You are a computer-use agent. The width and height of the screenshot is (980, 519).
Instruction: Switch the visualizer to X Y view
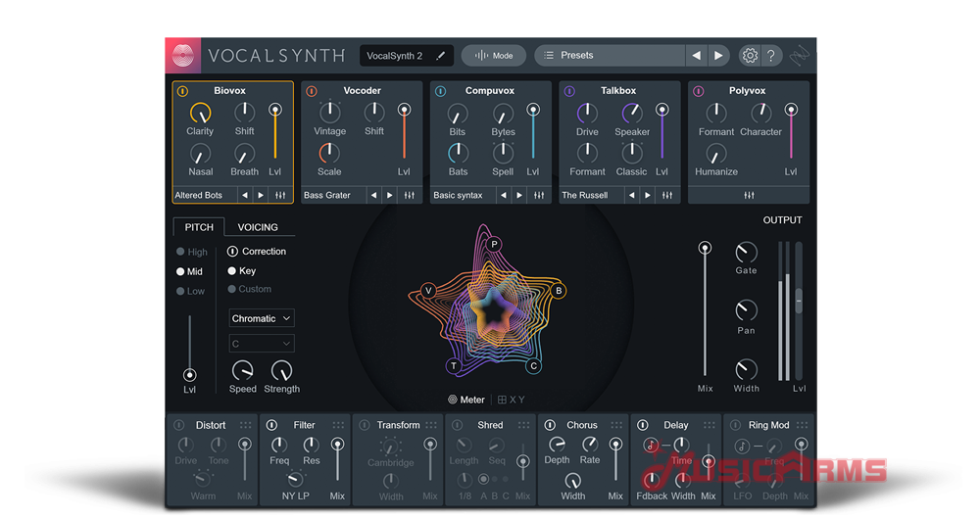click(x=512, y=400)
